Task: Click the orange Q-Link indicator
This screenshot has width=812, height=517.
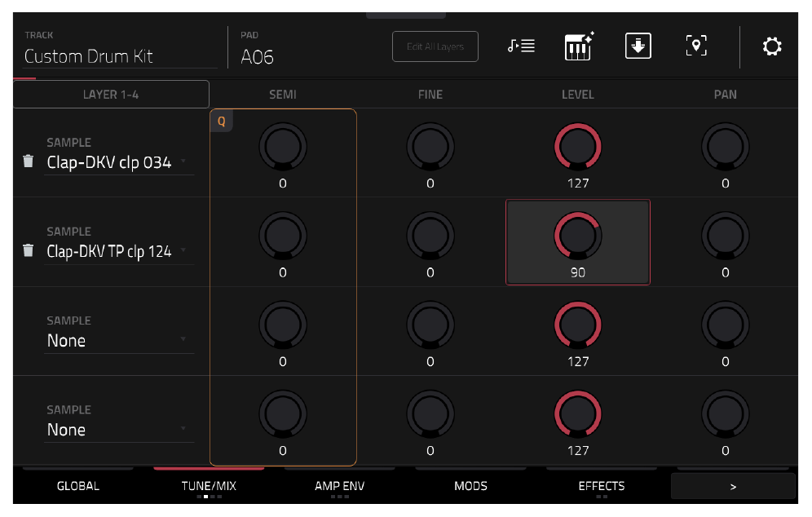Action: tap(222, 122)
